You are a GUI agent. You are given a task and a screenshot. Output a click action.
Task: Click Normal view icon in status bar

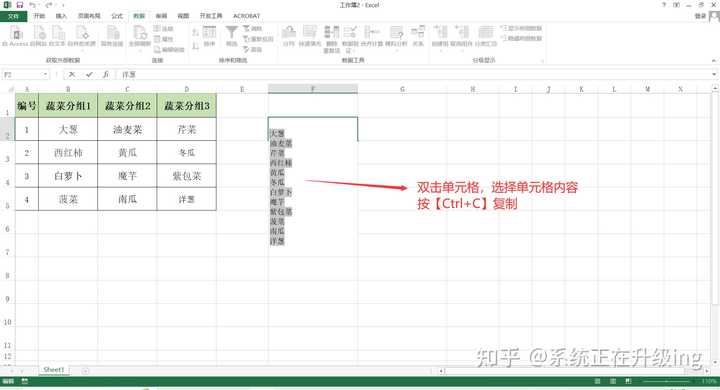coord(597,381)
